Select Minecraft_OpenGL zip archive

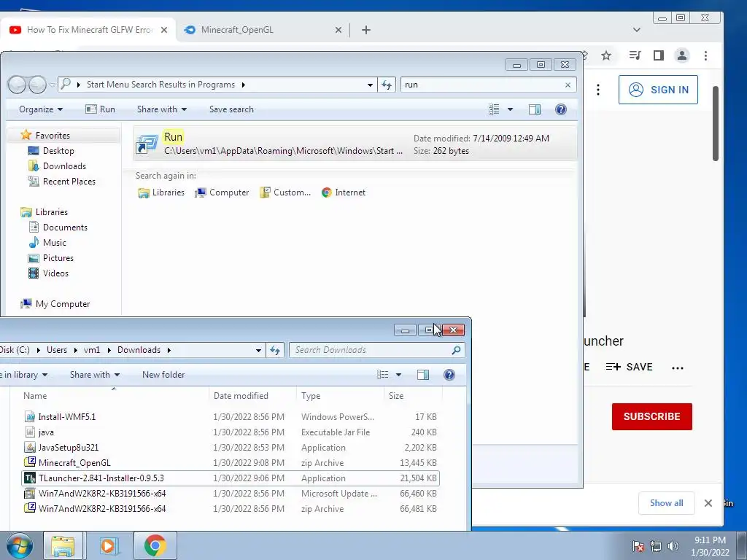point(231,463)
